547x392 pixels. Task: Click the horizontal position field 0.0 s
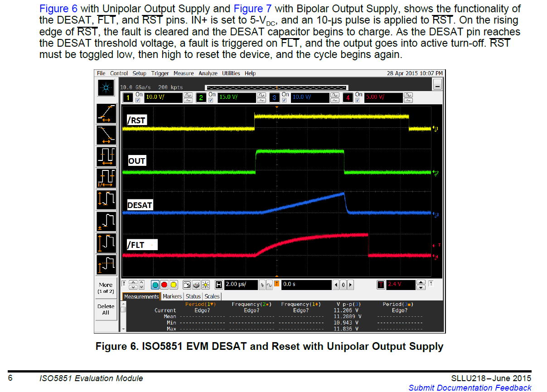[306, 285]
